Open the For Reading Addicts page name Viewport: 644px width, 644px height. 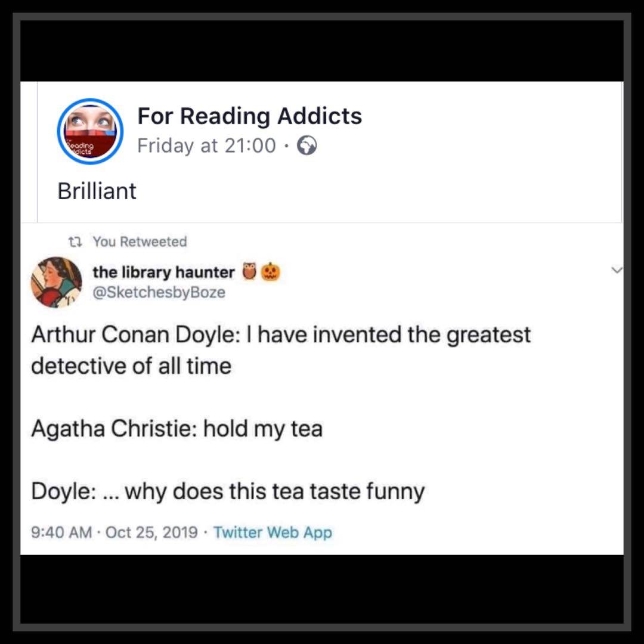pos(250,116)
